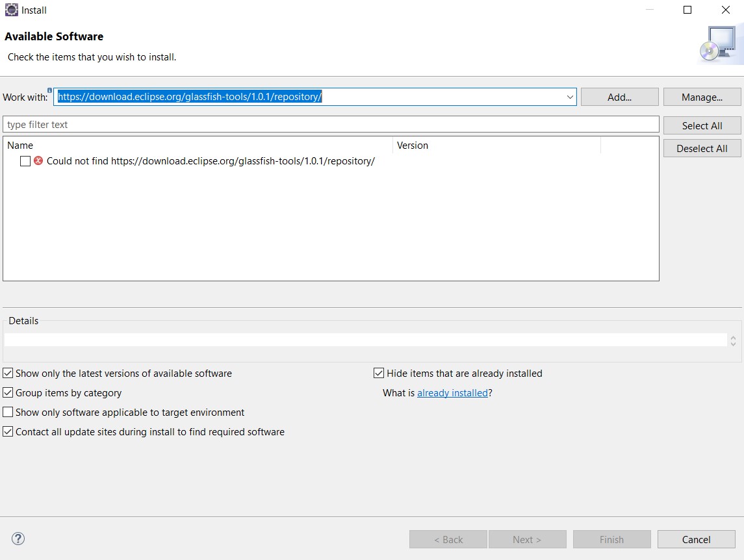Click the info decoration next to Work with

click(x=50, y=90)
